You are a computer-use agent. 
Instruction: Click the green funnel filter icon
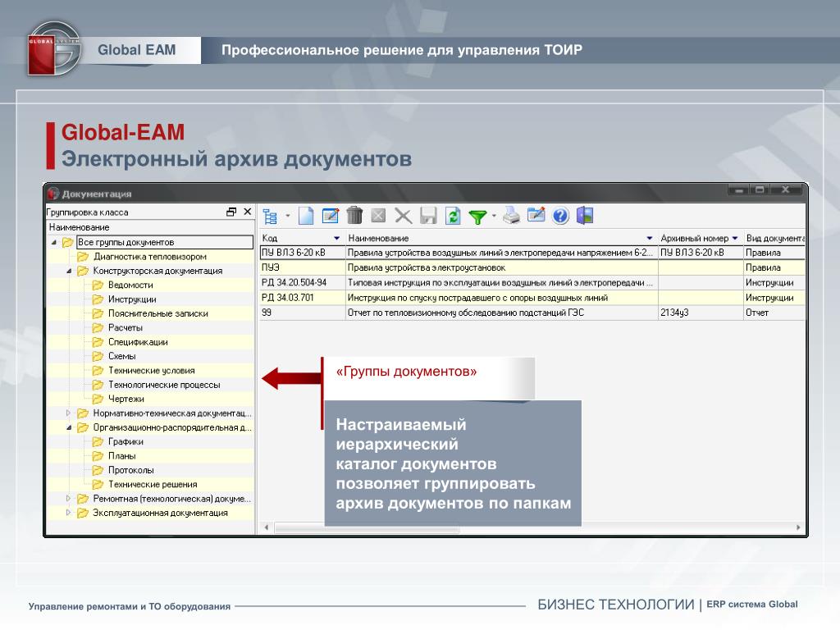click(x=477, y=217)
